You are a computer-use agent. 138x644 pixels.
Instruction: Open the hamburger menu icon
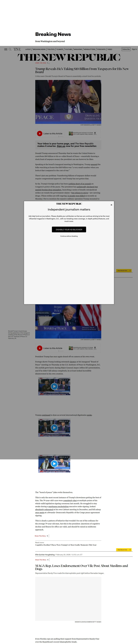6,49
